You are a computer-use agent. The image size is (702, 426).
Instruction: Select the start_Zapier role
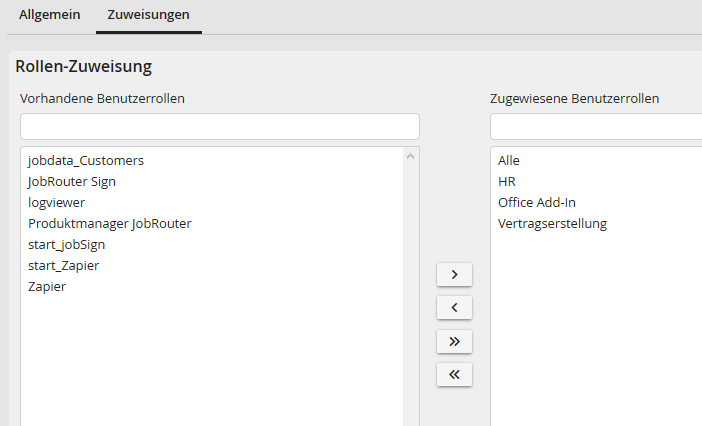click(63, 265)
